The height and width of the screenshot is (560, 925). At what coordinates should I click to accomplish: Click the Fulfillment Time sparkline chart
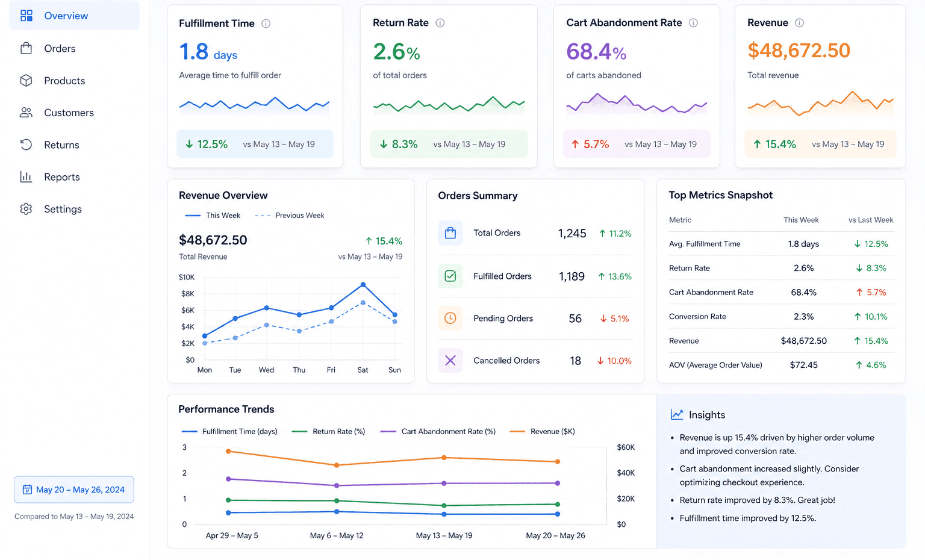(255, 105)
